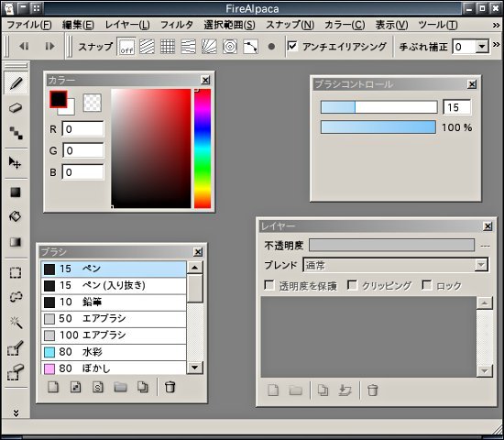Click the brush opacity 100% slider
Viewport: 504px width, 440px height.
click(x=378, y=127)
